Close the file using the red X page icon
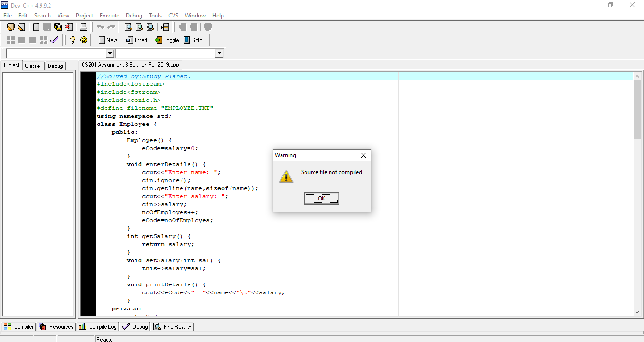This screenshot has width=644, height=342. (69, 27)
